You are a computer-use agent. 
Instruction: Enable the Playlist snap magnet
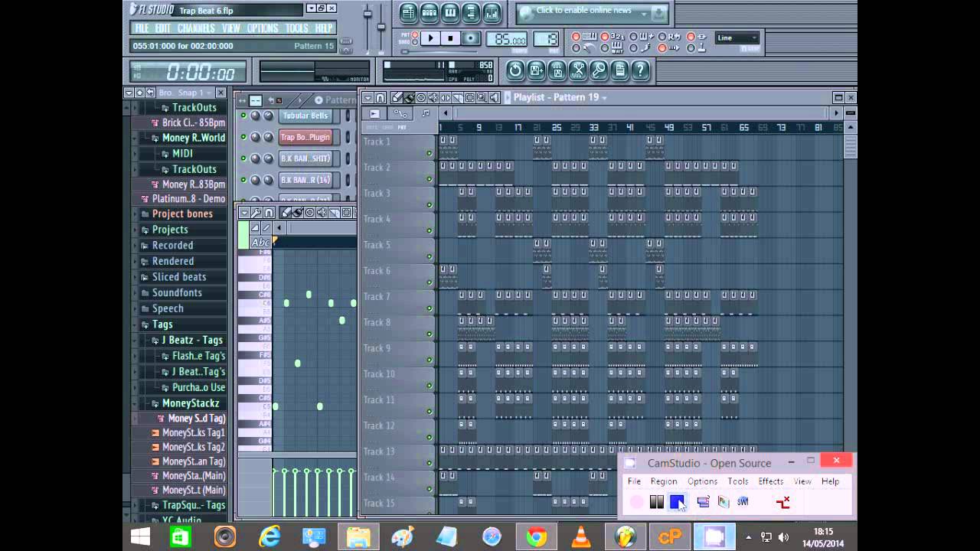tap(381, 98)
